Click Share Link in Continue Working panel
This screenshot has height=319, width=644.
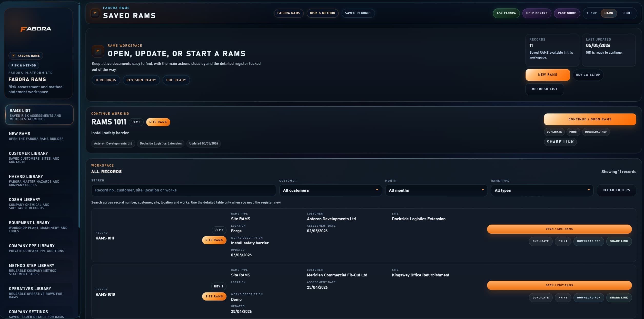(560, 142)
